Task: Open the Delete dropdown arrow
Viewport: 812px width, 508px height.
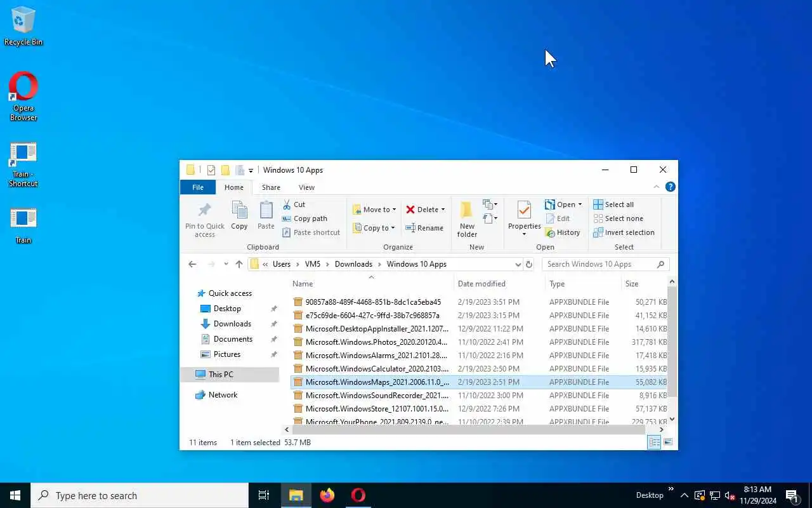Action: point(443,210)
